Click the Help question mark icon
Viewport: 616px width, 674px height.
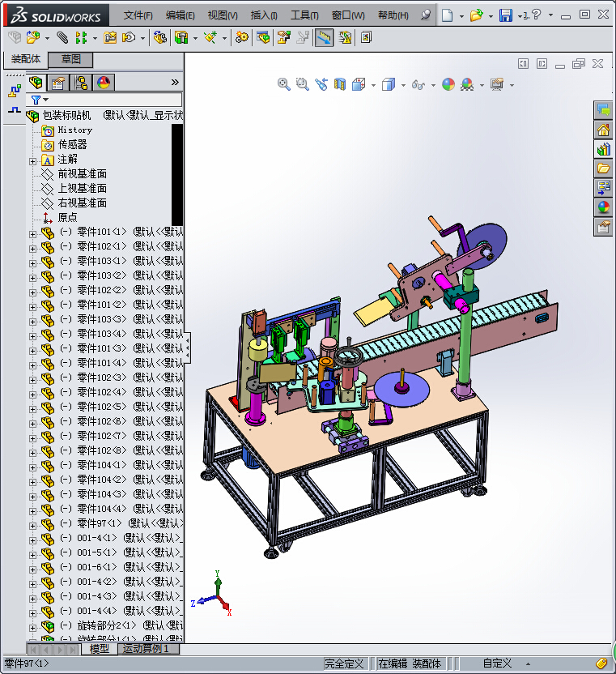(536, 15)
